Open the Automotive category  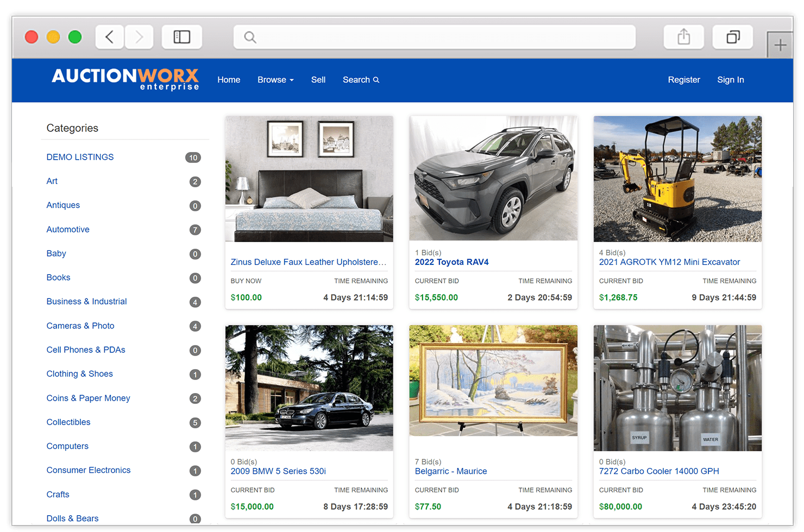(68, 229)
